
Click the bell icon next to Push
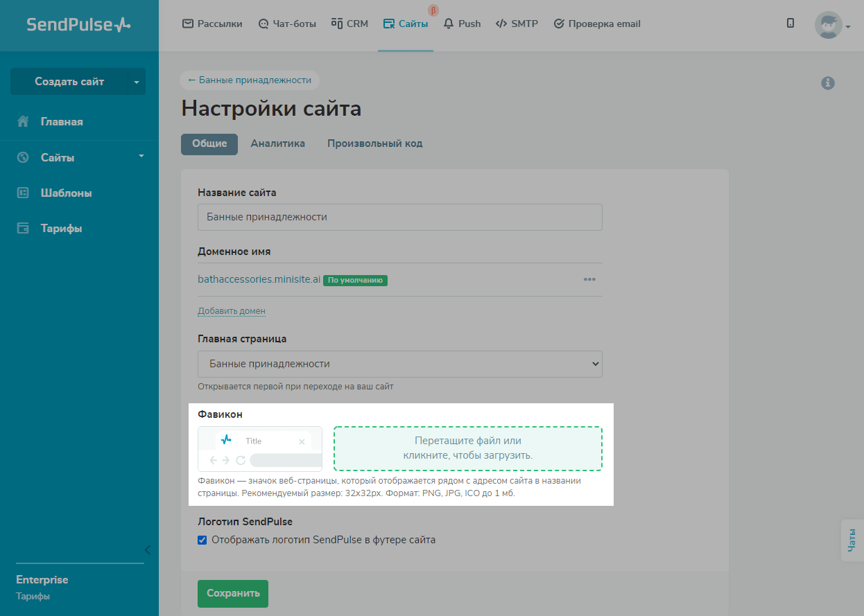[x=449, y=24]
